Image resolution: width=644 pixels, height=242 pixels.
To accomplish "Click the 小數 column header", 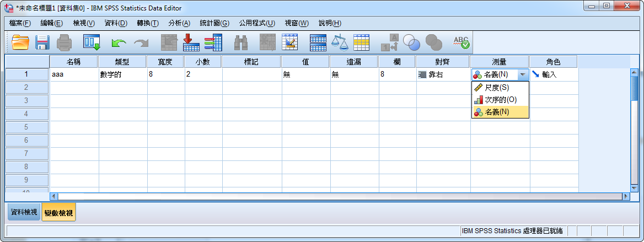I will point(202,62).
